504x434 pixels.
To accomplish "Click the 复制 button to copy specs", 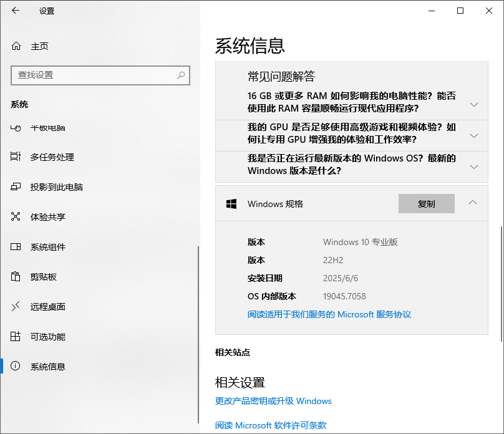I will click(x=427, y=203).
